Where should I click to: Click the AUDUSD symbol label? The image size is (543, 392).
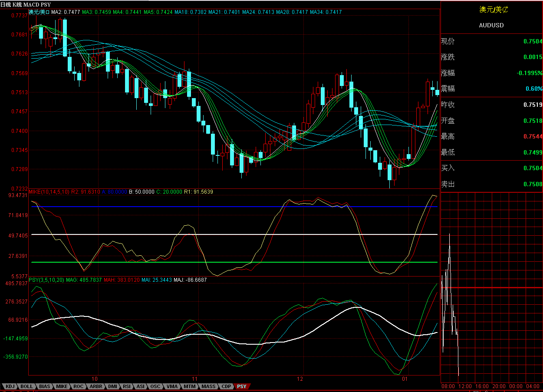tap(491, 25)
